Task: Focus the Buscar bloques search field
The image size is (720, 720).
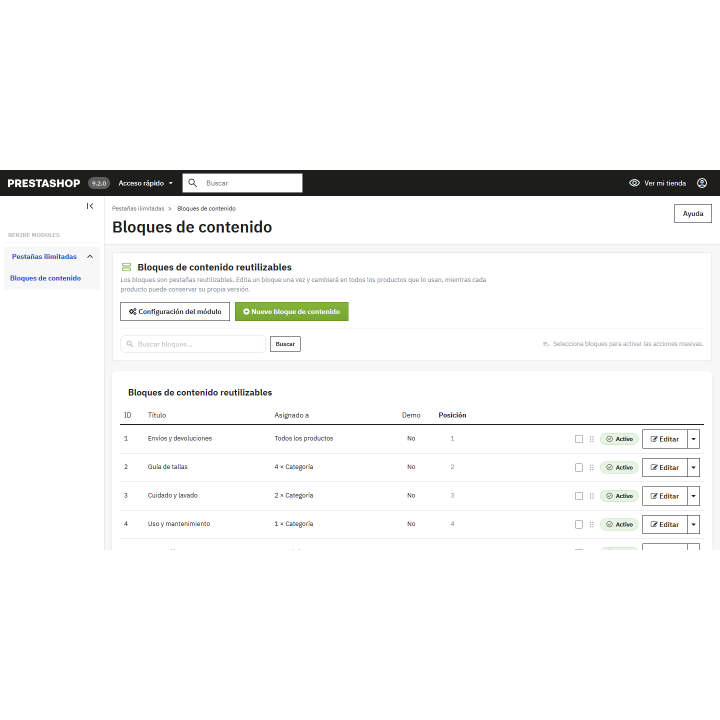Action: click(193, 344)
